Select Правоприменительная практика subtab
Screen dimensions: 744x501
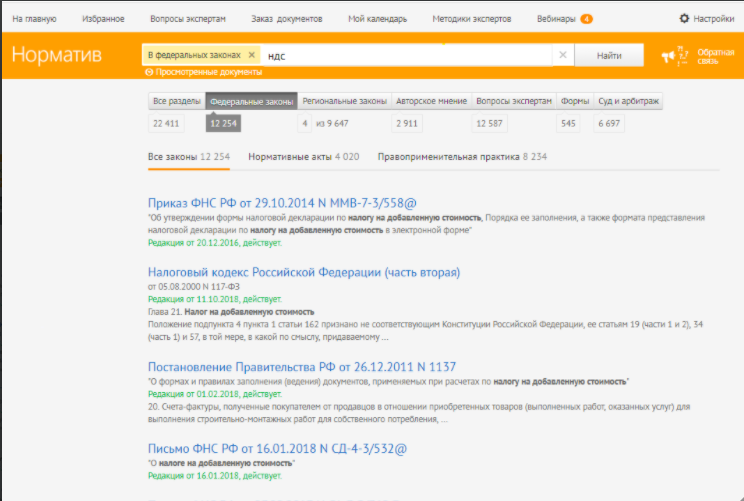pos(462,157)
